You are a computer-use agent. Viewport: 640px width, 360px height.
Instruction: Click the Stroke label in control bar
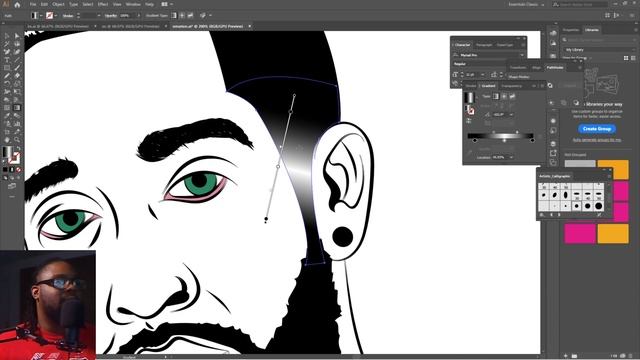coord(68,16)
